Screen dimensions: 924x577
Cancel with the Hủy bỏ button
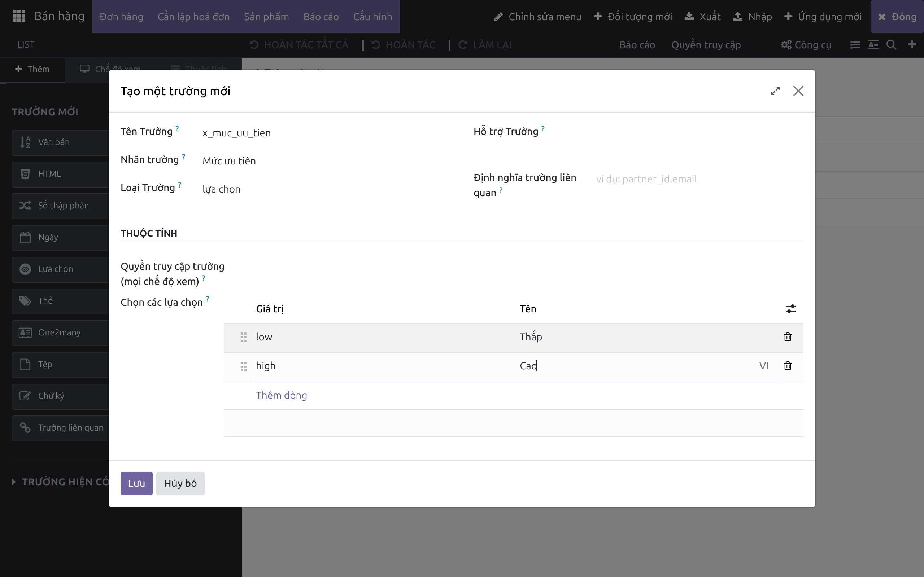[x=180, y=483]
